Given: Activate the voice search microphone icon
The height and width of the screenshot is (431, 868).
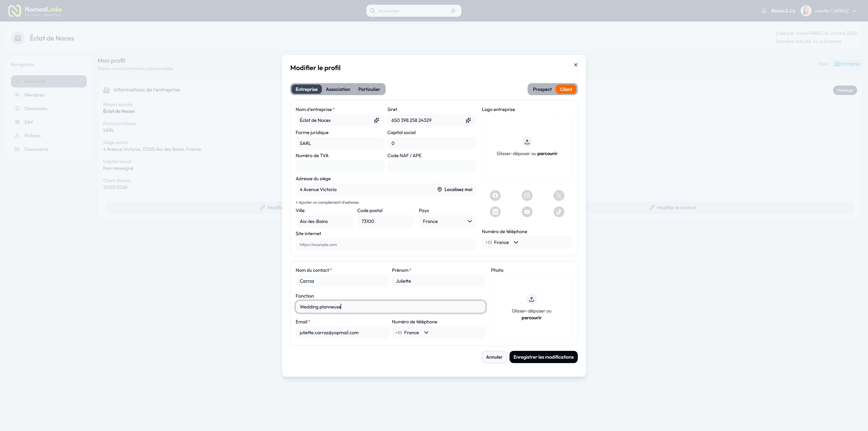Looking at the screenshot, I should click(453, 11).
